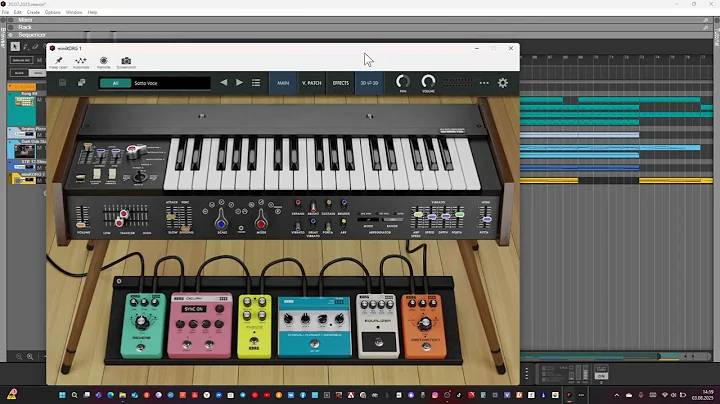This screenshot has width=720, height=404.
Task: Click the save preset floppy icon
Action: 62,83
